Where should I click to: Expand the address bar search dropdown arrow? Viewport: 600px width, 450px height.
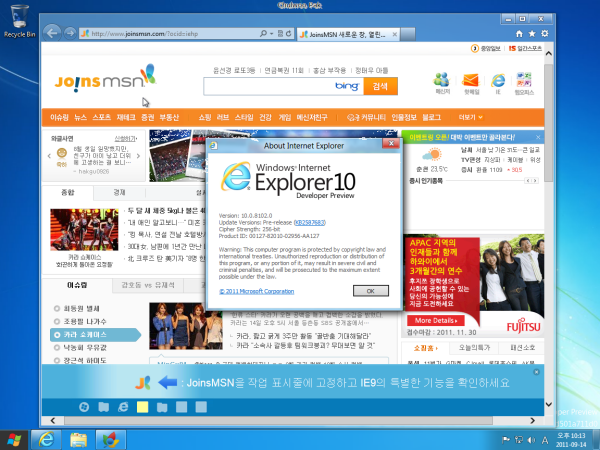click(271, 34)
